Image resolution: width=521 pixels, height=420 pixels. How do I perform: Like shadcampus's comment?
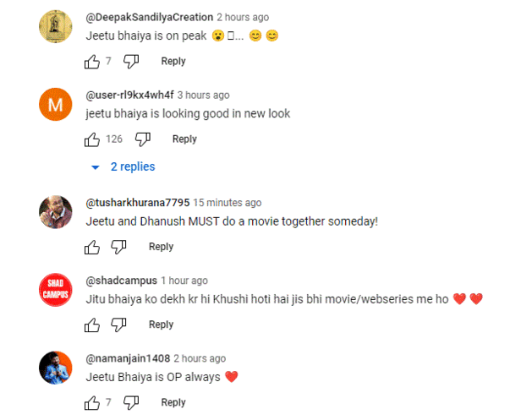[92, 325]
